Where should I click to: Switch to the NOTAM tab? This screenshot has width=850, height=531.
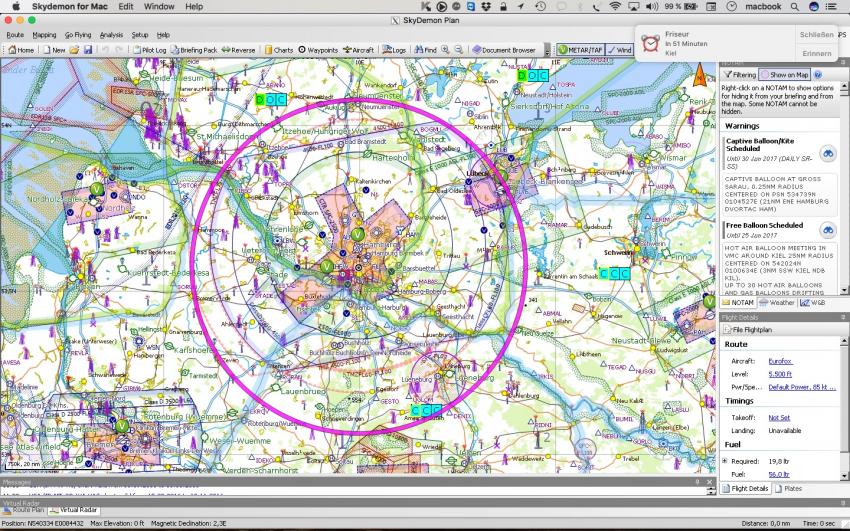tap(737, 303)
